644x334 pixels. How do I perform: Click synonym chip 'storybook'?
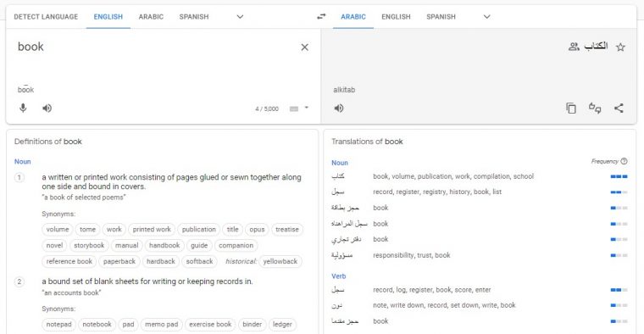[x=89, y=245]
